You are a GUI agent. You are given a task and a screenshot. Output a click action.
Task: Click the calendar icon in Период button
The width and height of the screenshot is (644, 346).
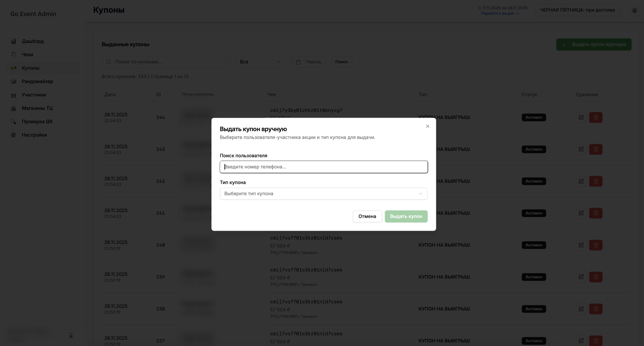pos(298,62)
